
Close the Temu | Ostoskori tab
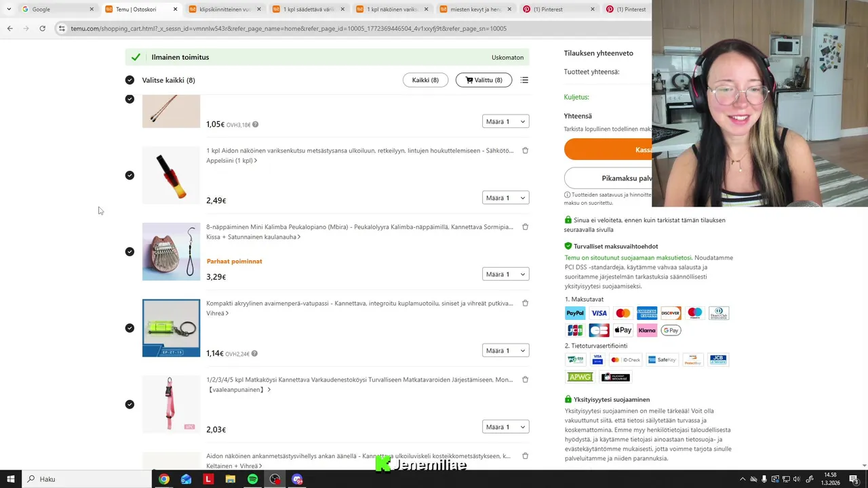coord(175,9)
